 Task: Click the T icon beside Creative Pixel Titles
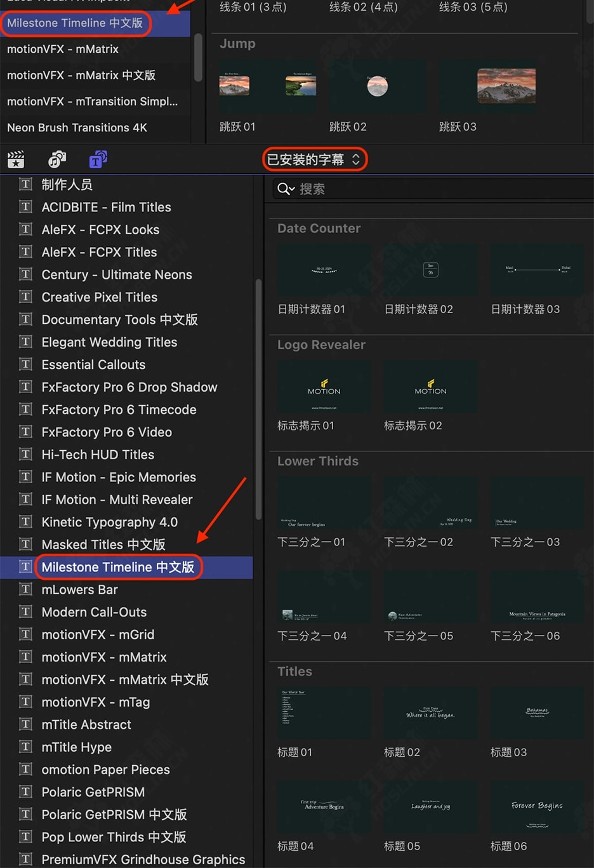[x=25, y=297]
